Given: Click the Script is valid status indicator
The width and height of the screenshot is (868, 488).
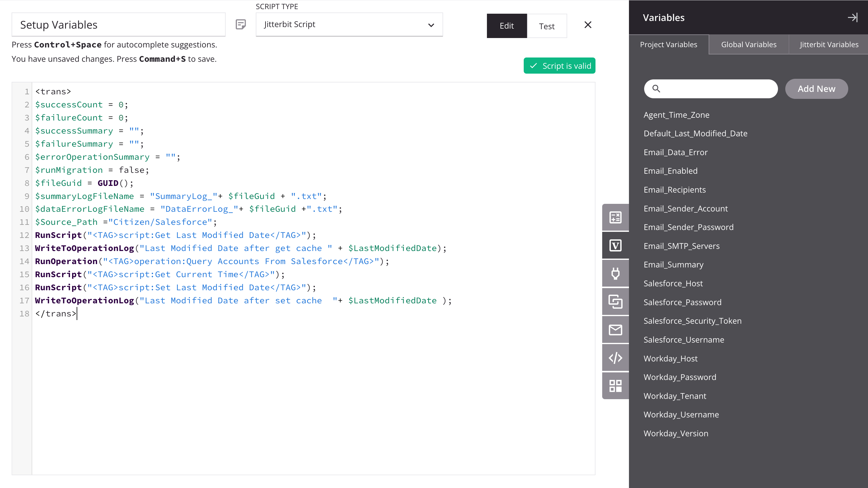Looking at the screenshot, I should click(x=559, y=66).
